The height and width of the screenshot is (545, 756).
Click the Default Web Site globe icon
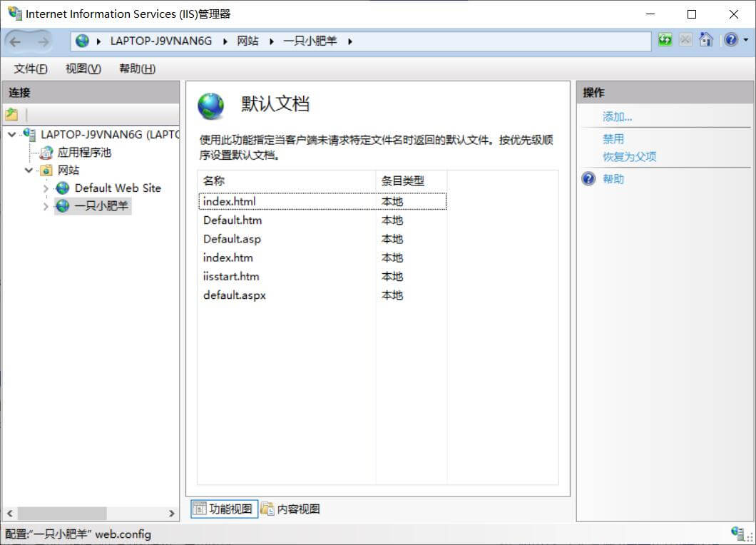coord(63,188)
